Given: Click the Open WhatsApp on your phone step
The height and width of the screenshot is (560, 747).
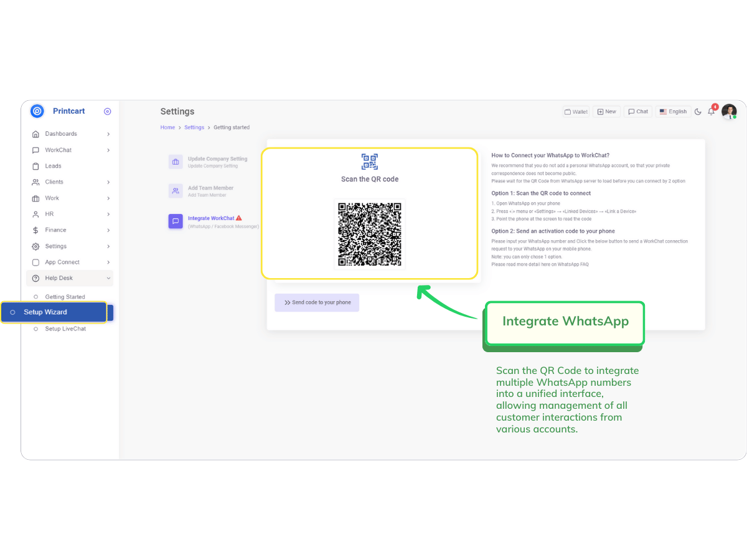Looking at the screenshot, I should point(526,203).
